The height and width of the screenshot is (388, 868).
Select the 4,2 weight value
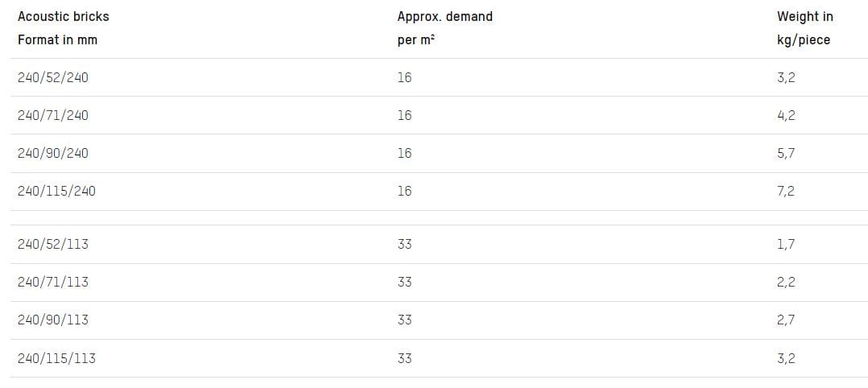point(786,115)
